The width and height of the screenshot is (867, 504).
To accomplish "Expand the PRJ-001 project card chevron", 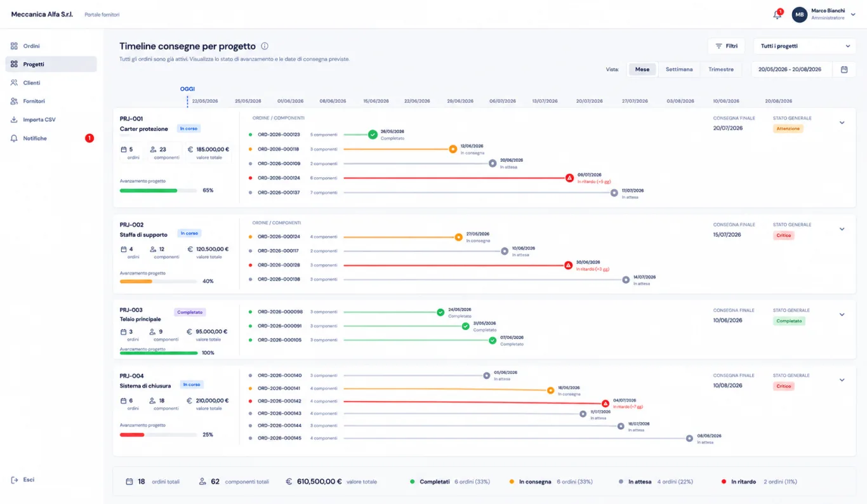I will (x=842, y=123).
